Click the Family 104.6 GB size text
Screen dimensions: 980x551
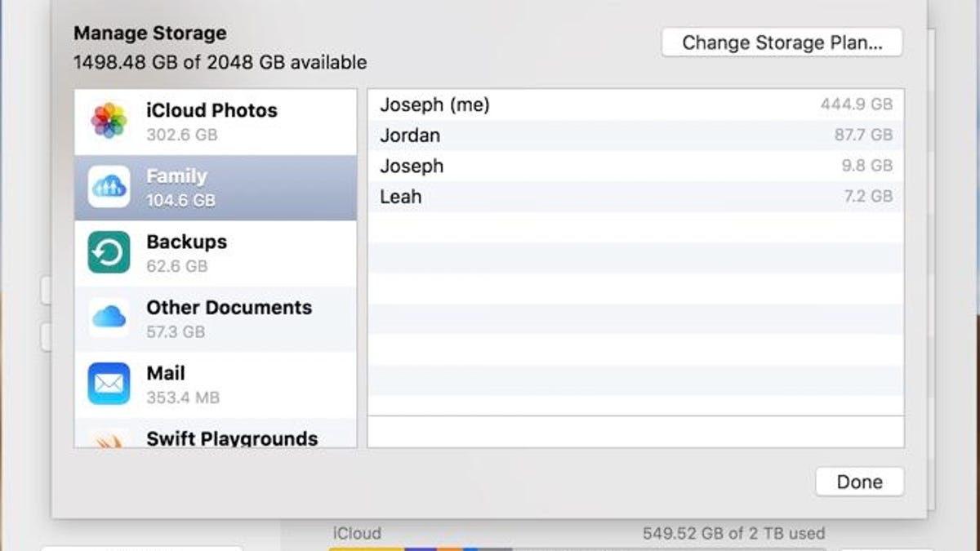click(x=180, y=200)
